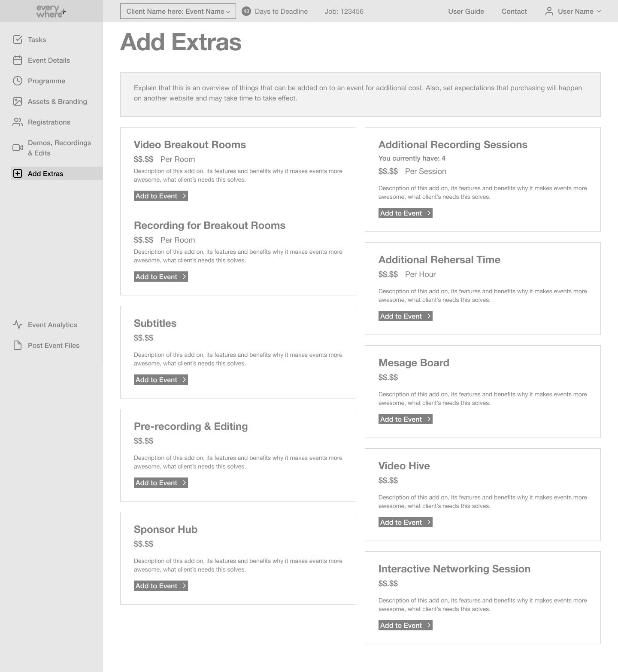Click the Add Extras plus icon
618x672 pixels.
point(18,173)
